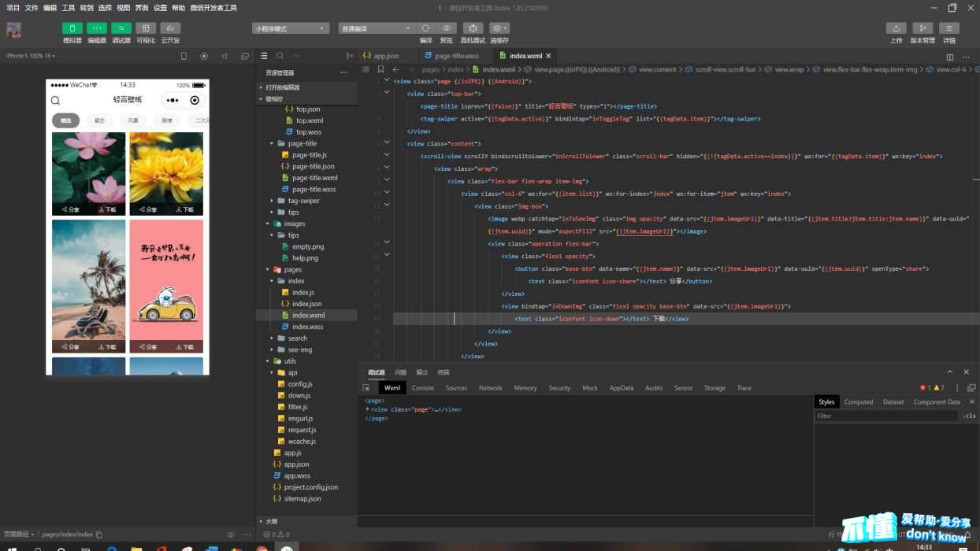This screenshot has height=551, width=980.
Task: Open 云开发 cloud development icon
Action: (170, 28)
